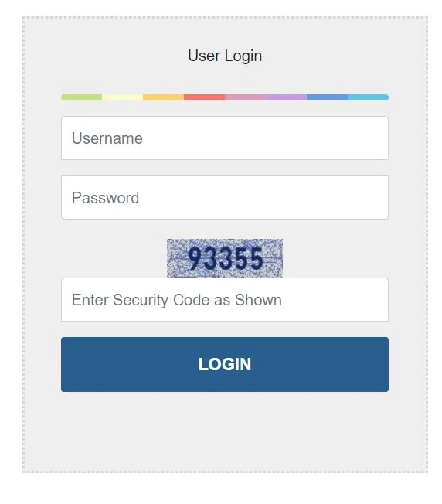This screenshot has width=442, height=504.
Task: Select the Enter Security Code as Shown field
Action: click(x=225, y=300)
